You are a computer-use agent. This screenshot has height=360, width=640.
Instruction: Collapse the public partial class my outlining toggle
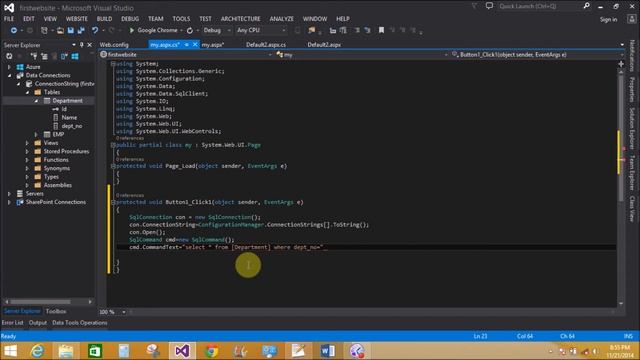click(113, 145)
